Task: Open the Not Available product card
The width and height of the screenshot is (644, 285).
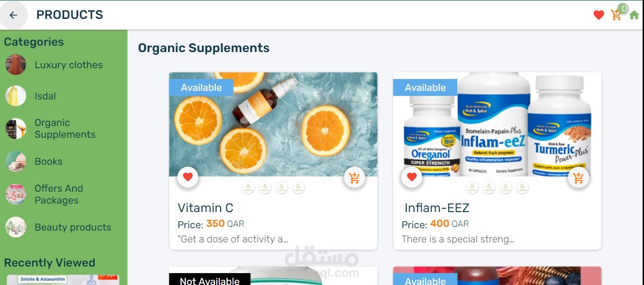Action: point(273,276)
